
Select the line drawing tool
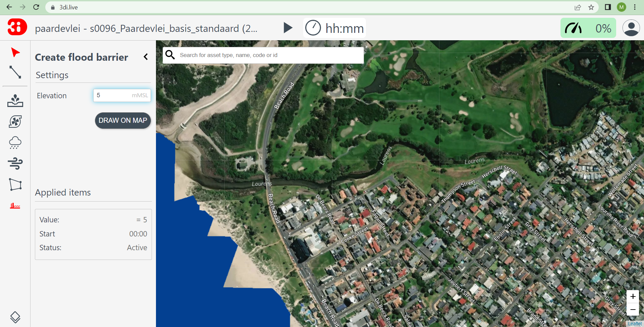(15, 72)
